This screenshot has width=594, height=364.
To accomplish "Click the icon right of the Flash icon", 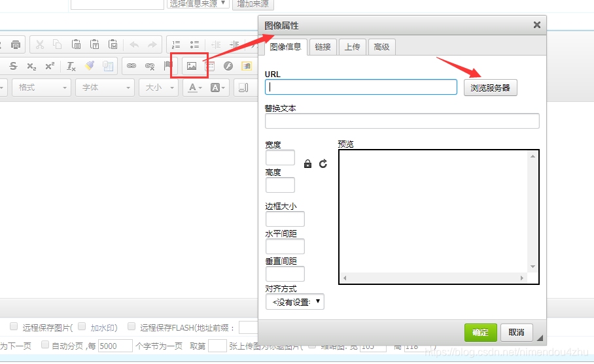I will pos(247,66).
